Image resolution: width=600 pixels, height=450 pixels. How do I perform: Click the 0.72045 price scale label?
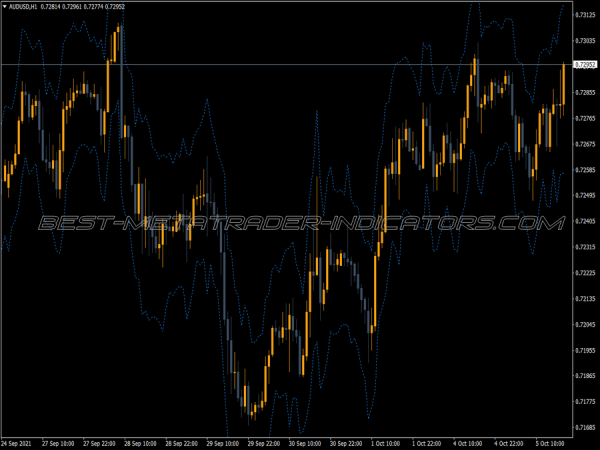585,324
